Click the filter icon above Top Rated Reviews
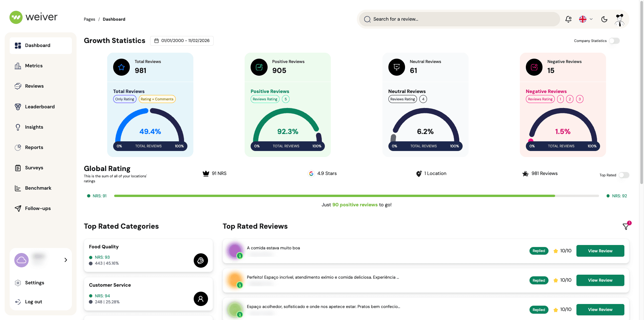 [626, 227]
